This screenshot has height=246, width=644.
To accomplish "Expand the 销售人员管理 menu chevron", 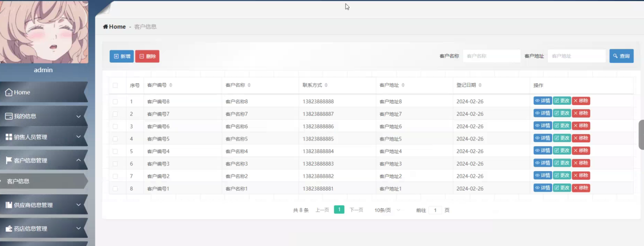I will point(78,137).
